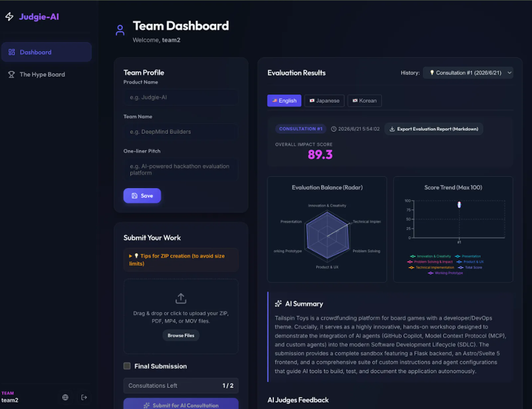
Task: Open the Dashboard sidebar item
Action: (x=46, y=52)
